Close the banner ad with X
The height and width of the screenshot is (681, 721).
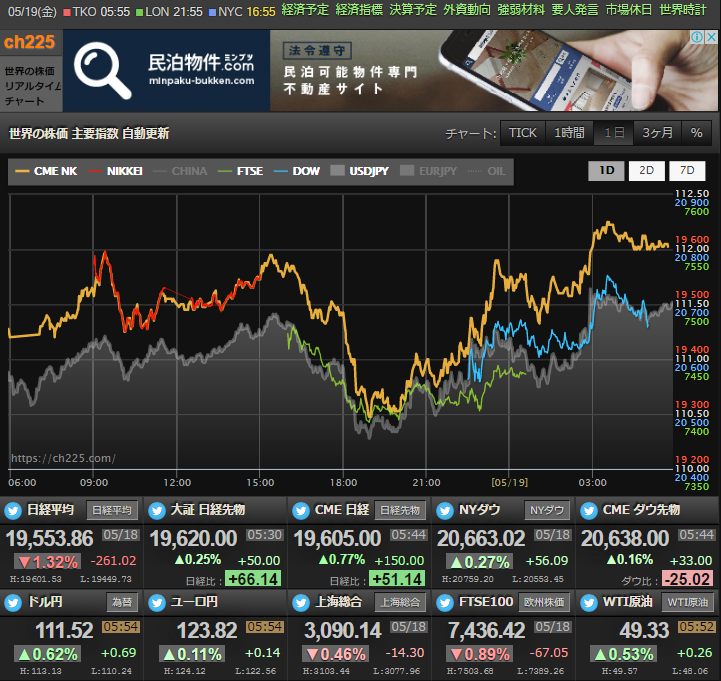(711, 37)
